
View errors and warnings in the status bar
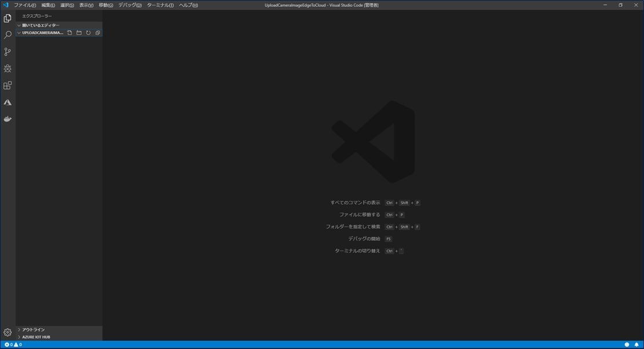tap(12, 344)
